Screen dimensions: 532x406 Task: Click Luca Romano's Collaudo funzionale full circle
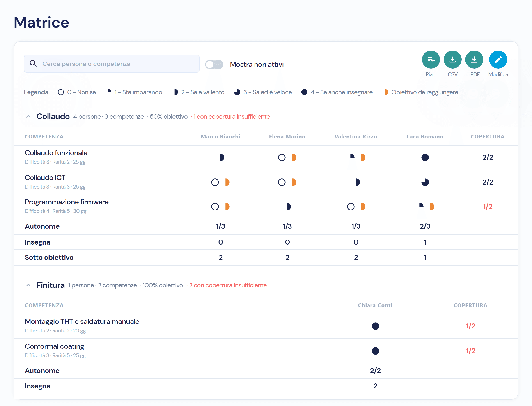[x=425, y=157]
